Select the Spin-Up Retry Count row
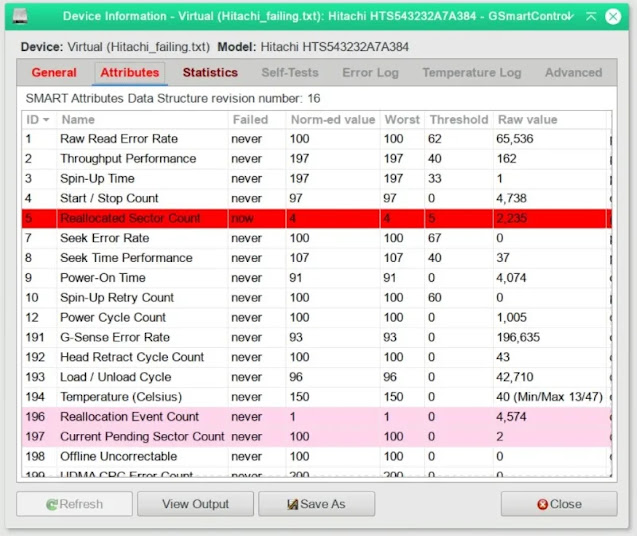The width and height of the screenshot is (637, 536). pyautogui.click(x=316, y=297)
